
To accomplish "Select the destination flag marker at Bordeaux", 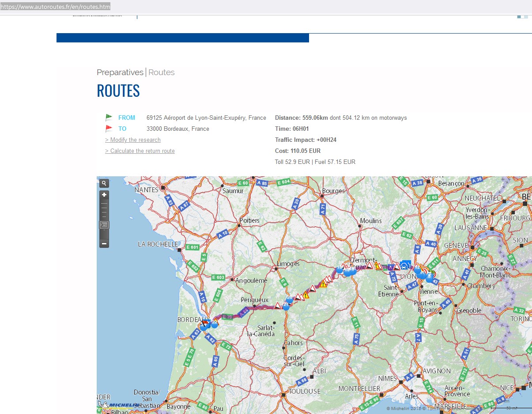I will click(205, 323).
